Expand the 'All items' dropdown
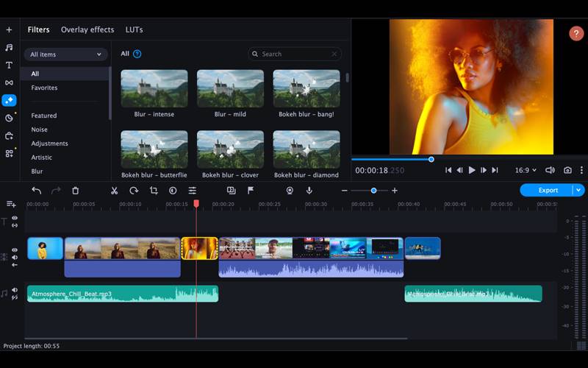 click(x=66, y=54)
